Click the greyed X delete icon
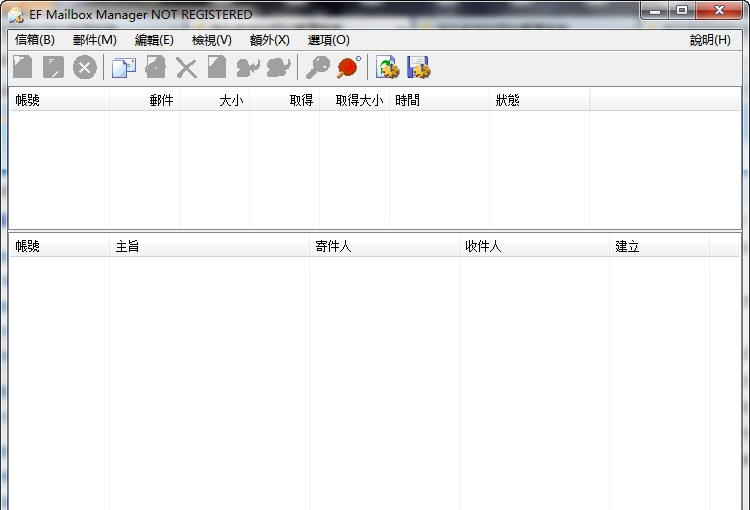This screenshot has height=510, width=750. click(x=186, y=67)
